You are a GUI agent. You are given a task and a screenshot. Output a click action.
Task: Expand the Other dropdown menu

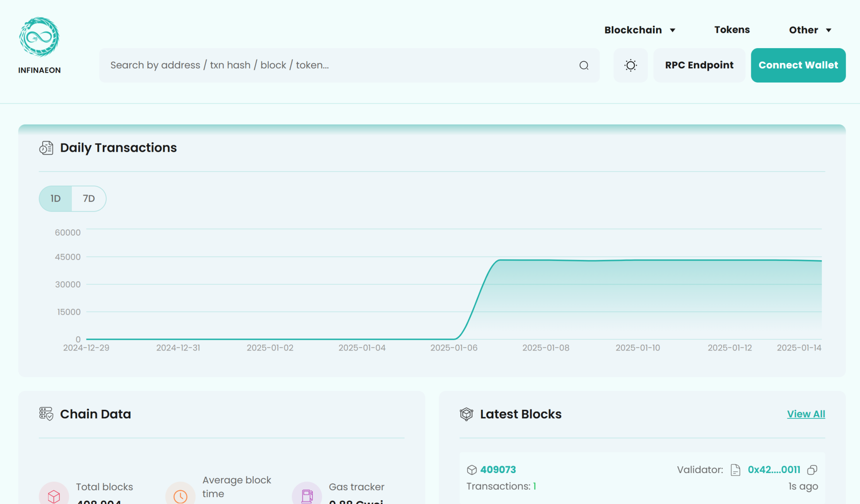pos(803,30)
